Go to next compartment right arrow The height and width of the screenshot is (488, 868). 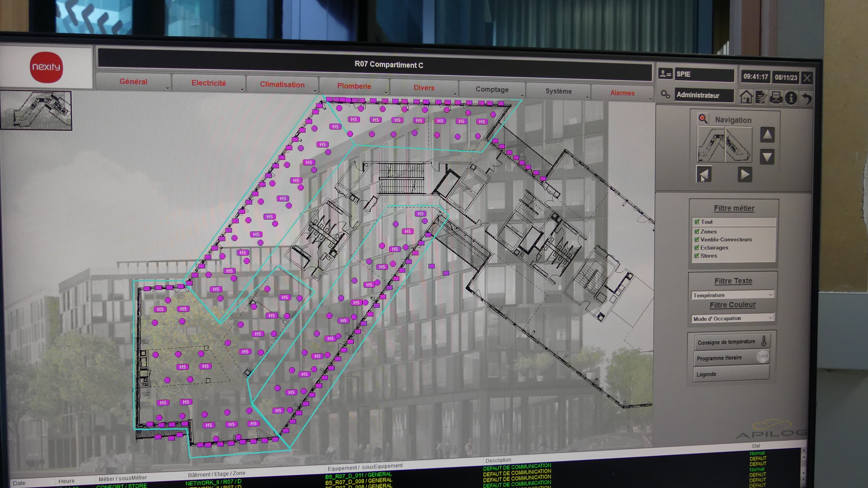pos(745,175)
